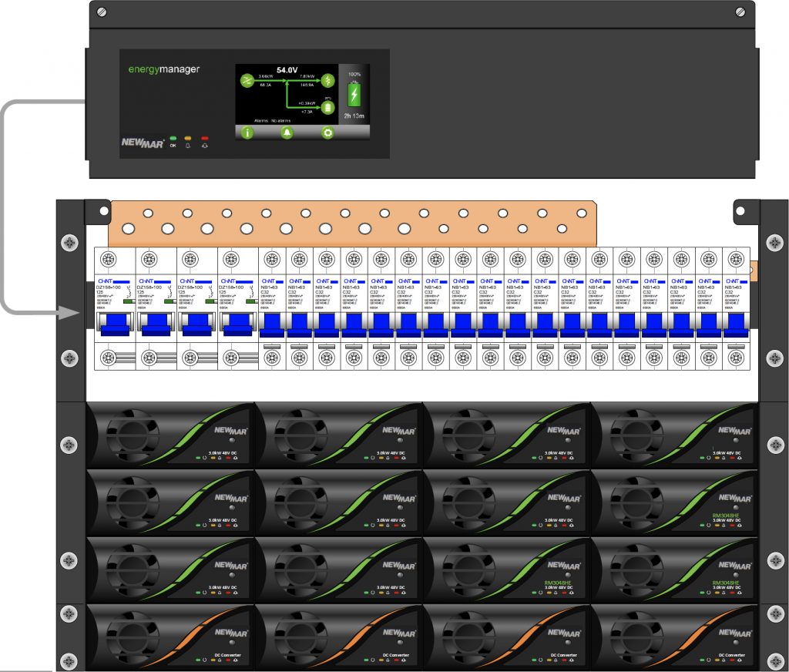Click the 54.0V voltage reading

(x=287, y=70)
